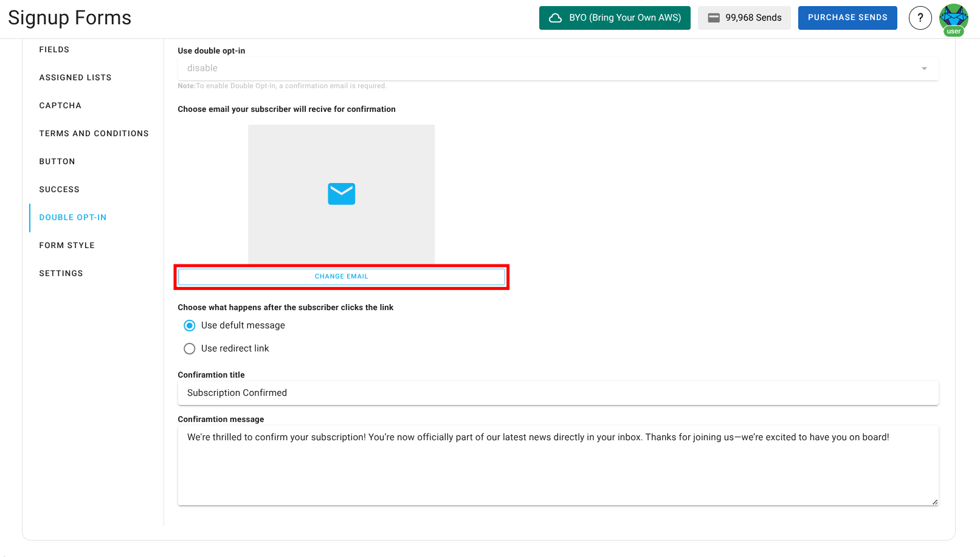The image size is (980, 557).
Task: Click the active radio under subscriber link options
Action: (x=189, y=325)
